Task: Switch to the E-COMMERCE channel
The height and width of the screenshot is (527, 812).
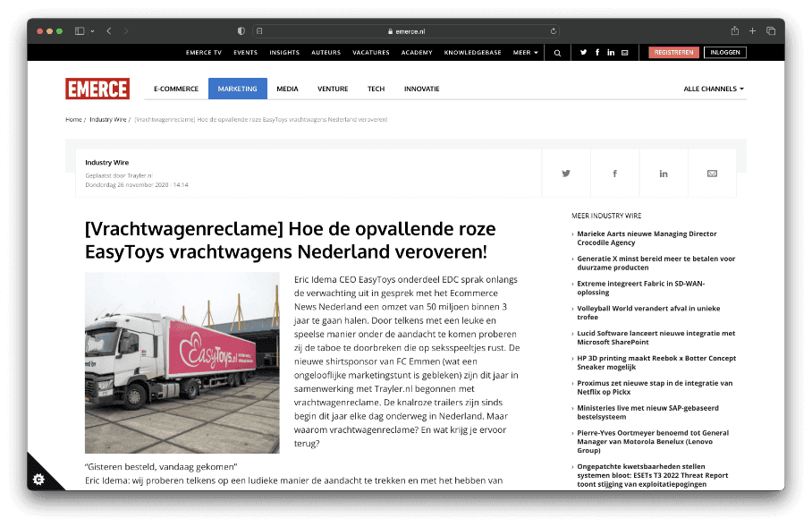Action: tap(176, 89)
